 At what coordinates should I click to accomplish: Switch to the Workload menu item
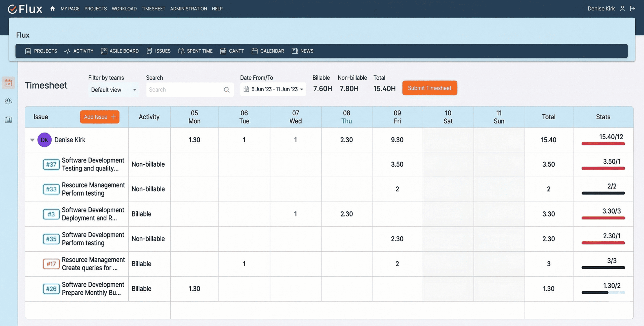(x=124, y=8)
